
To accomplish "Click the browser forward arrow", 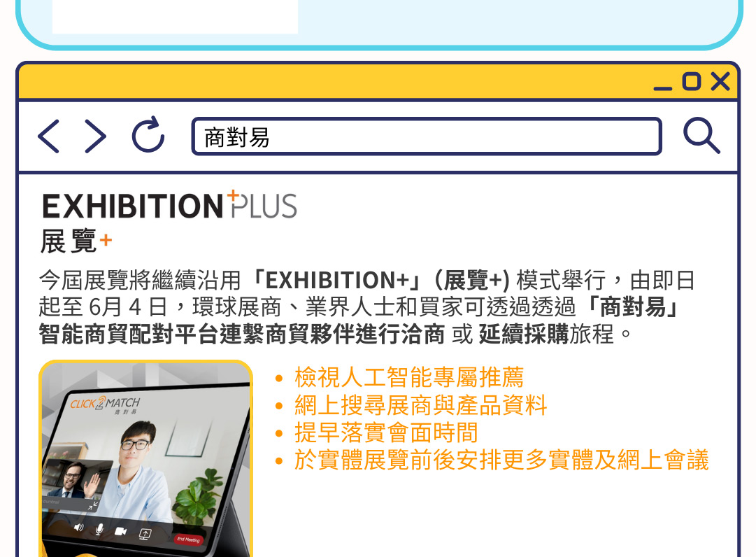I will 96,136.
